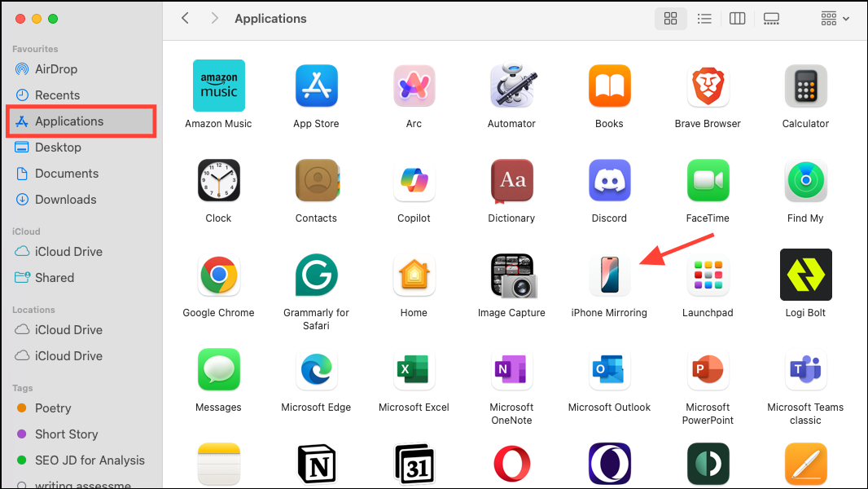
Task: Open the iPhone Mirroring app icon
Action: 610,275
